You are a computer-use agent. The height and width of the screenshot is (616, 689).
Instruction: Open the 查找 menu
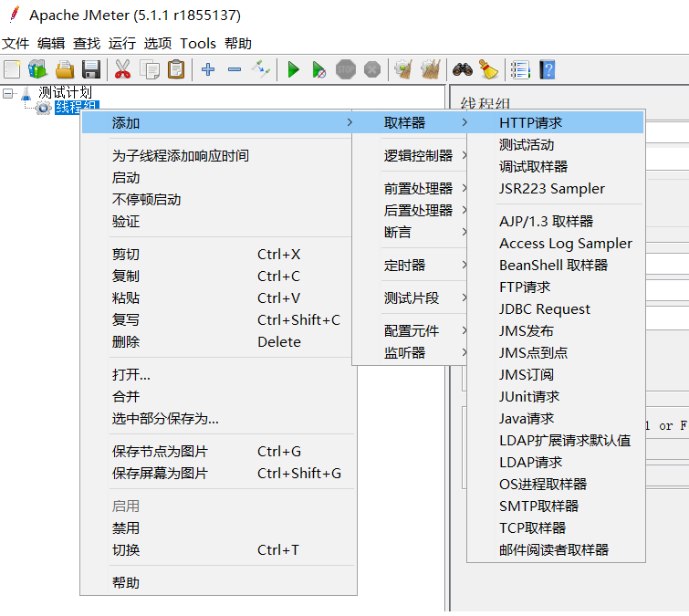[87, 44]
